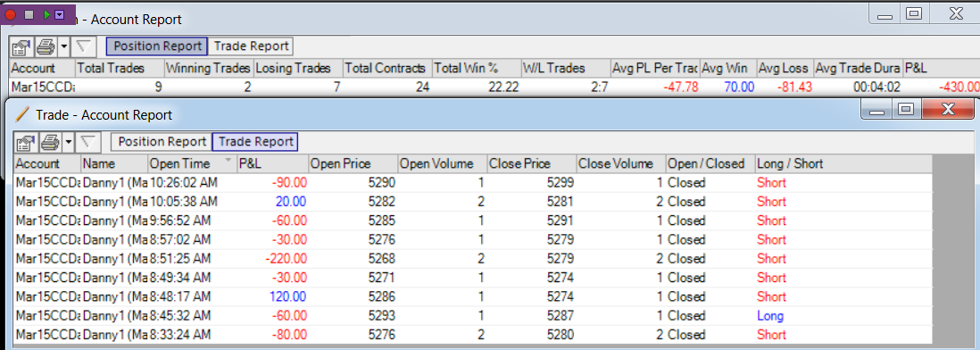Click the Total Contracts column header
Screen dimensions: 980x350
[x=386, y=68]
